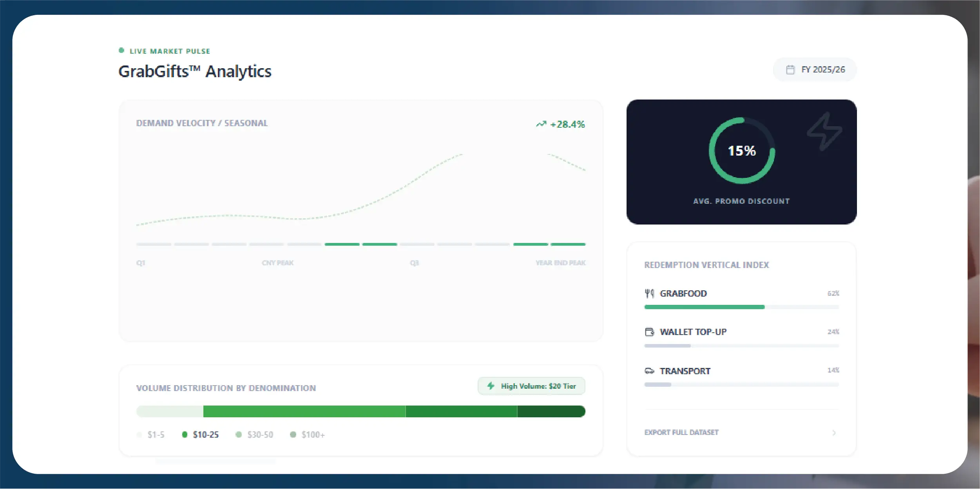Click the GrabFood 62% progress bar
The image size is (980, 489).
tap(741, 307)
